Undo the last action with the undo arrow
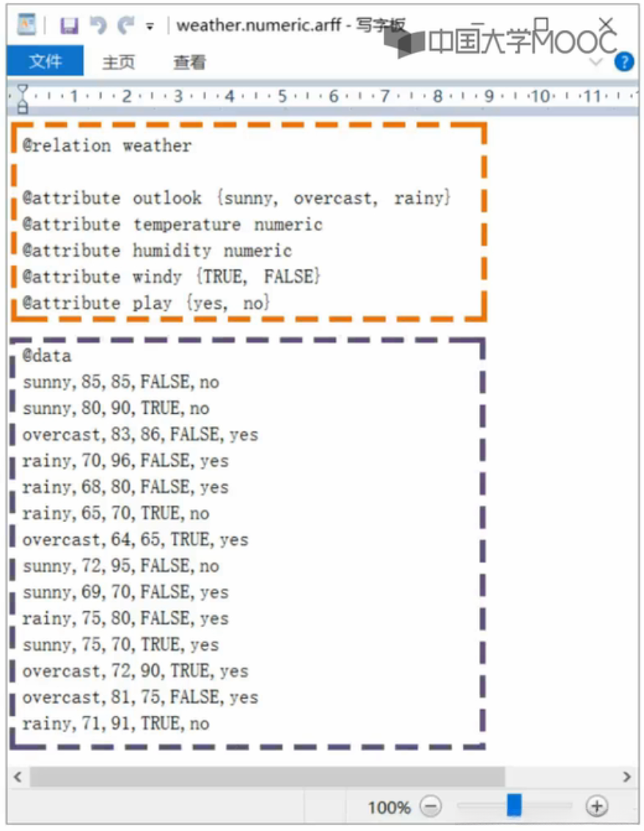The width and height of the screenshot is (644, 831). coord(98,25)
